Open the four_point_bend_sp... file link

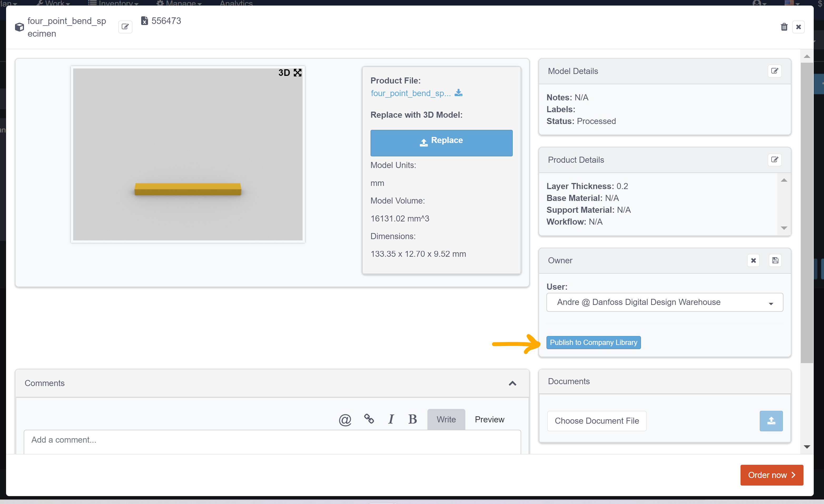click(410, 93)
